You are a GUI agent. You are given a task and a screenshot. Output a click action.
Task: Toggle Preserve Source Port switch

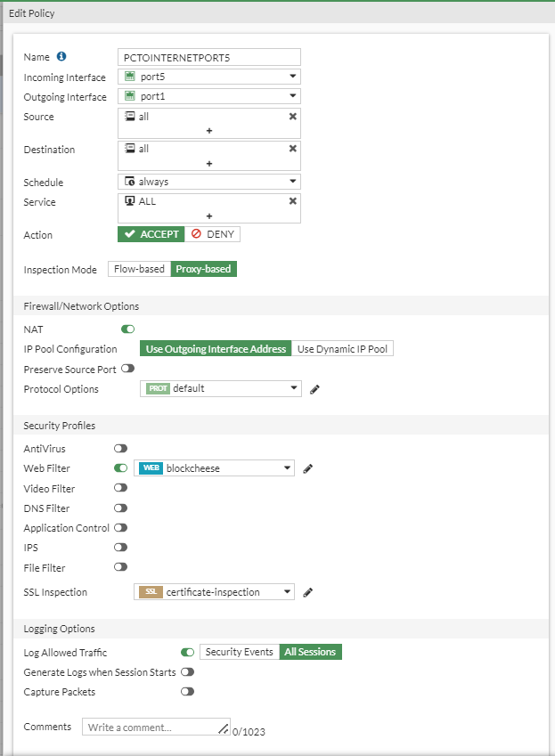point(127,369)
